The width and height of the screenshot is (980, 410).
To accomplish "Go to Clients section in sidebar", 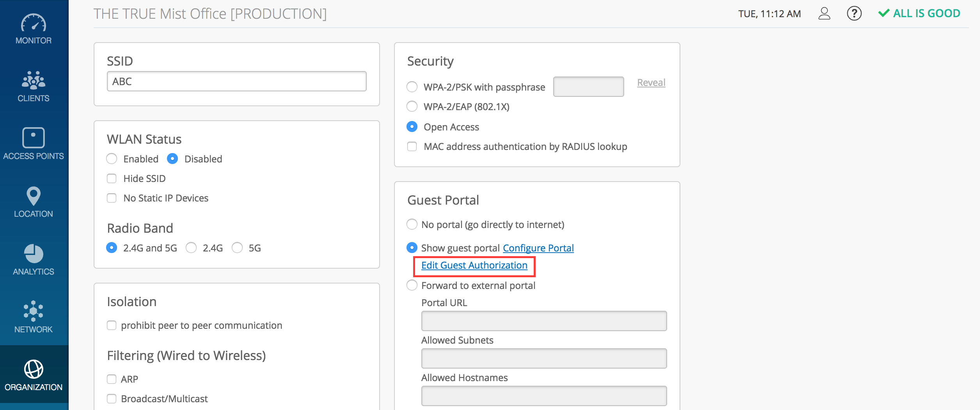I will 34,80.
